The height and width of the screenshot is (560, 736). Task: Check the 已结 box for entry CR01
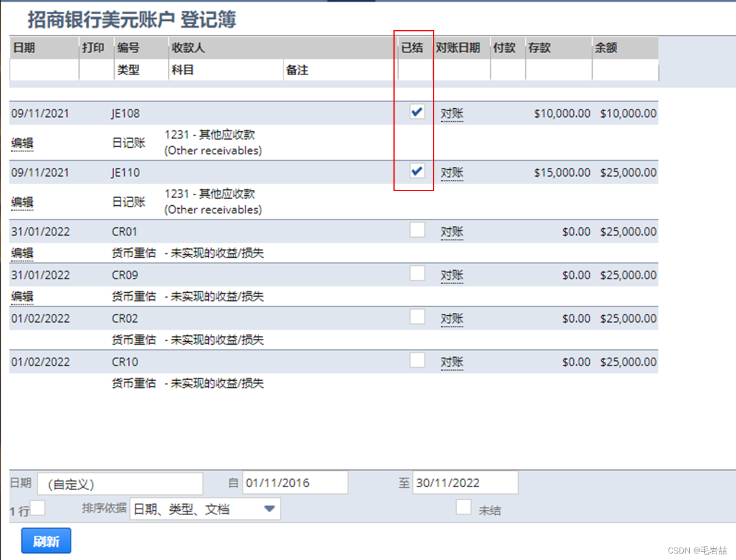tap(417, 229)
